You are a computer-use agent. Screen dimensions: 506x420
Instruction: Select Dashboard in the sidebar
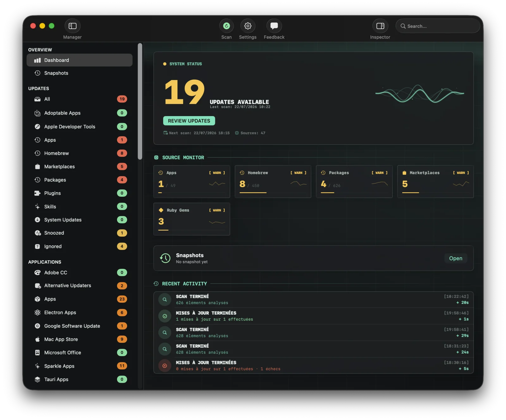pos(79,60)
